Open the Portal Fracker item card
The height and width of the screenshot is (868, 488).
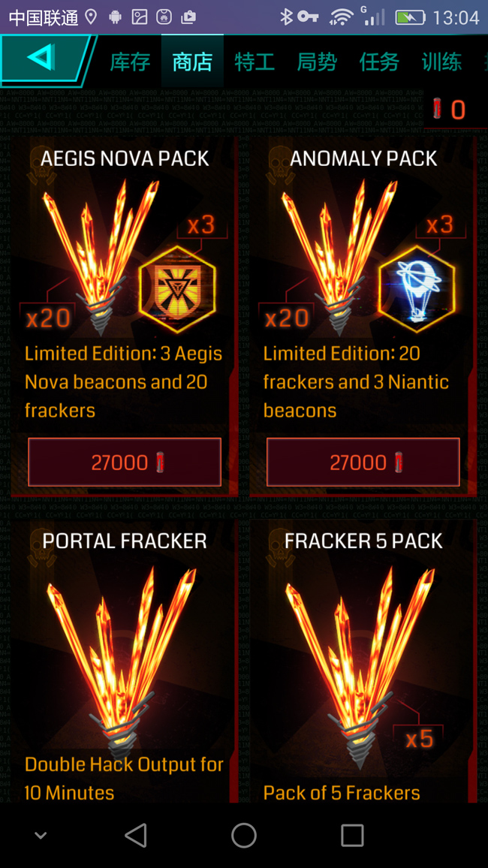click(125, 662)
